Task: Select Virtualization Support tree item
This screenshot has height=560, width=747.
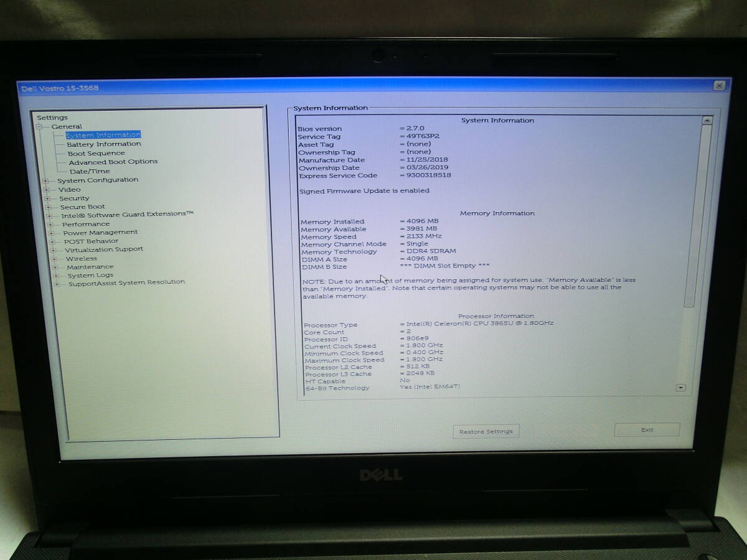Action: (105, 249)
